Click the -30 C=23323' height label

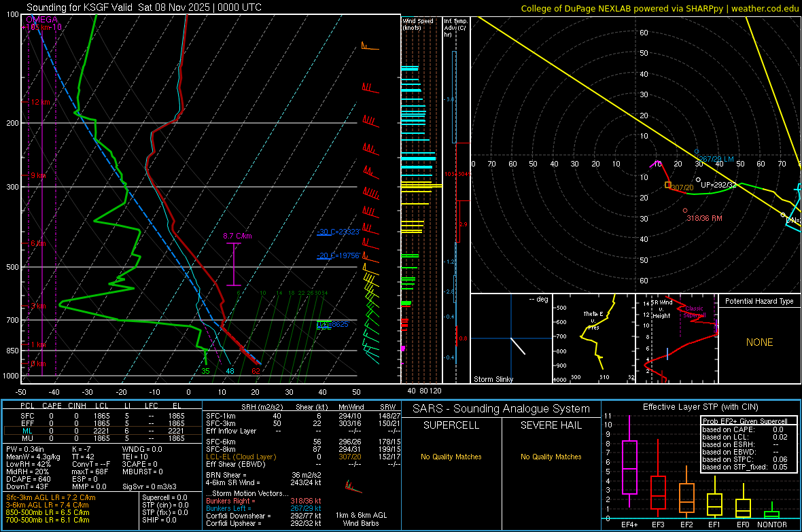[338, 232]
